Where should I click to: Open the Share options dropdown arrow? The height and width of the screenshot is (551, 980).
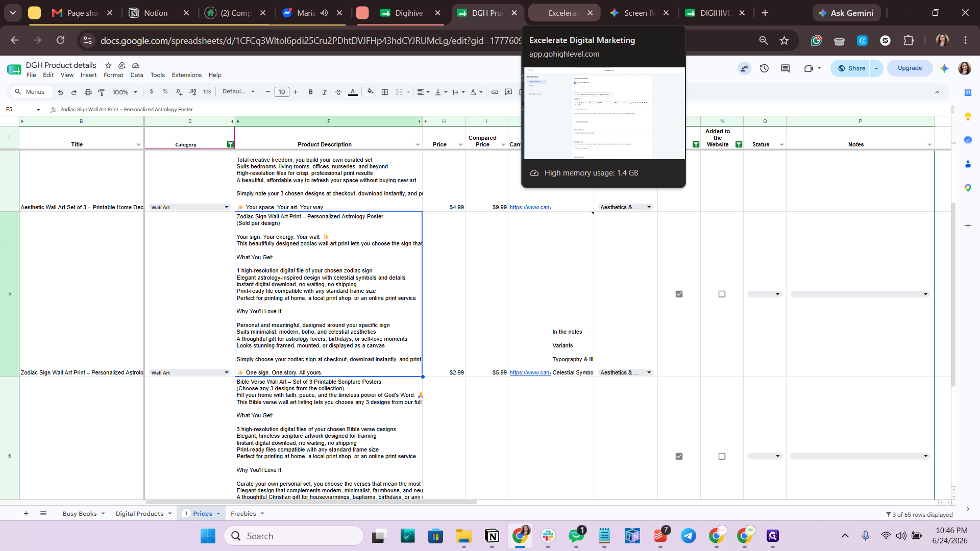(x=876, y=68)
